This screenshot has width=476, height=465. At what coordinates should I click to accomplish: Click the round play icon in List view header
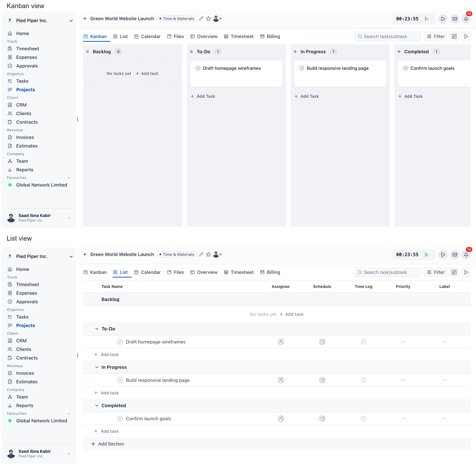[x=443, y=254]
